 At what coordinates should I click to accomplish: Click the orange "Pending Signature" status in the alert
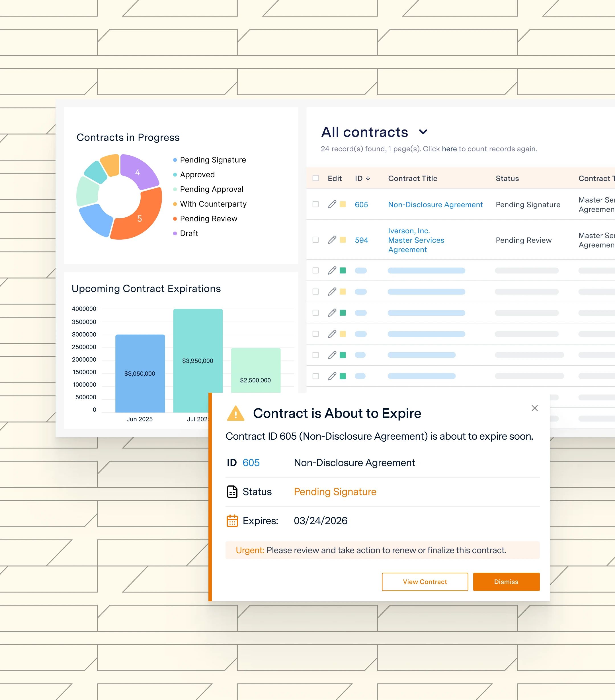tap(335, 492)
